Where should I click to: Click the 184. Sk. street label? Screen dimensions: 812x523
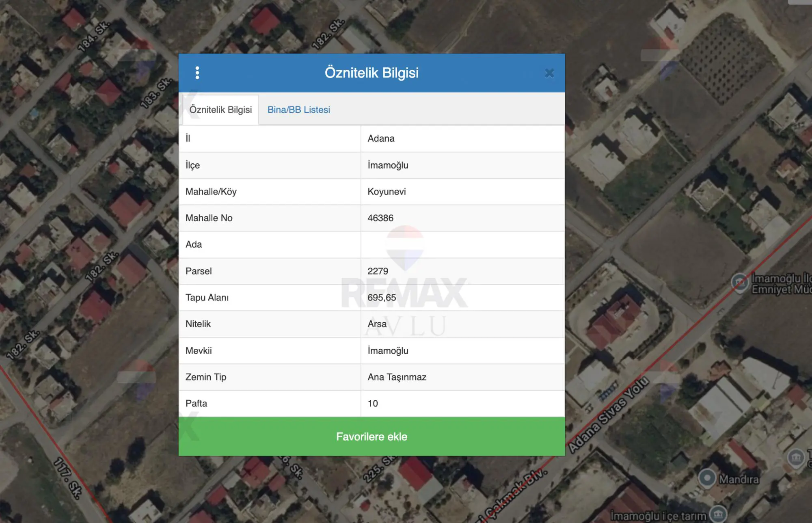pyautogui.click(x=94, y=37)
